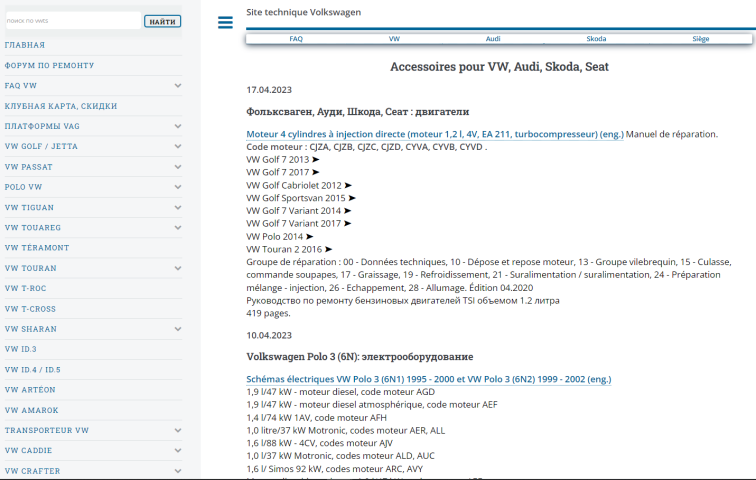Viewport: 756px width, 480px height.
Task: Click the Site technique Volkswagen title text
Action: tap(303, 12)
